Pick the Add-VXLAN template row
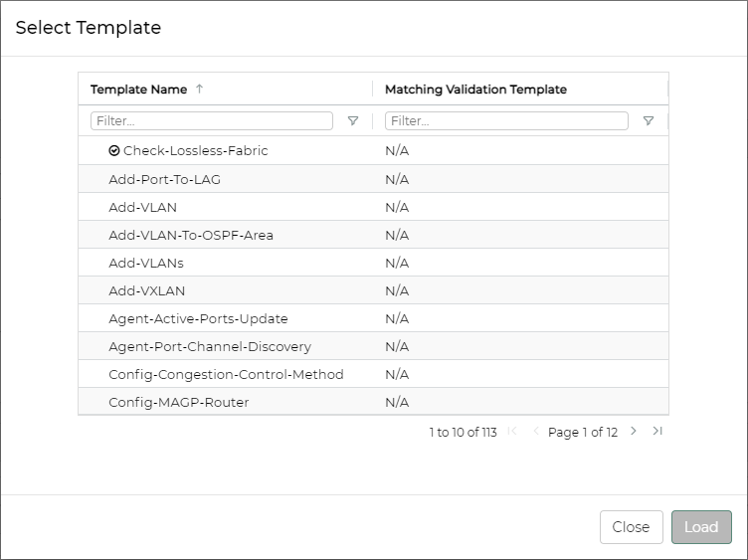Screen dimensions: 748x560 pyautogui.click(x=147, y=290)
